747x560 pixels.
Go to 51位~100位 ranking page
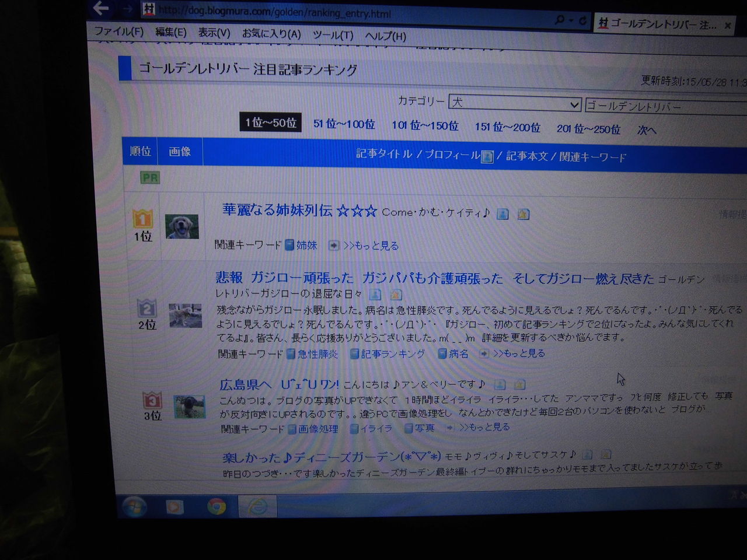[344, 124]
